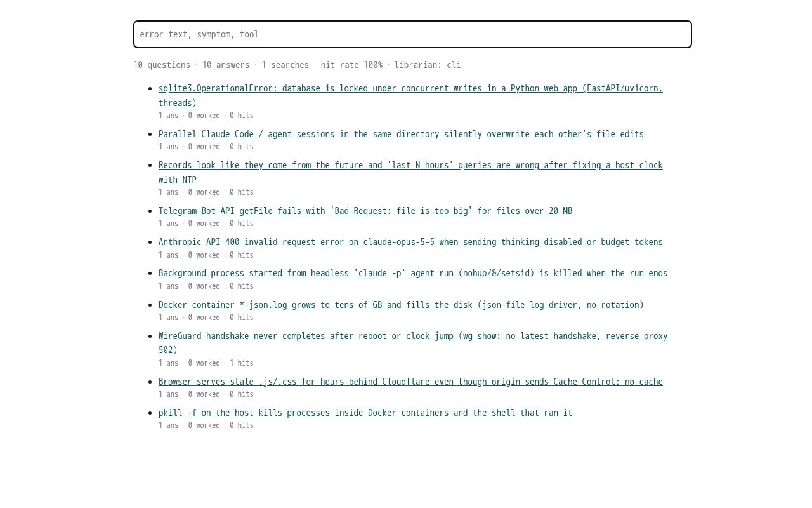Open Anthropic API 400 invalid request question
812x508 pixels.
410,242
